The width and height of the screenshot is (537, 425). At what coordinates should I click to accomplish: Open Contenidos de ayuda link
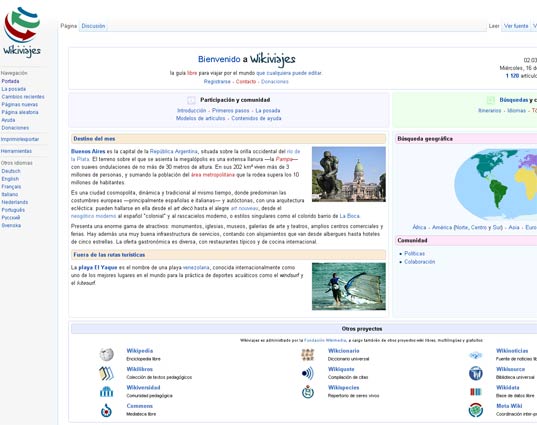256,118
